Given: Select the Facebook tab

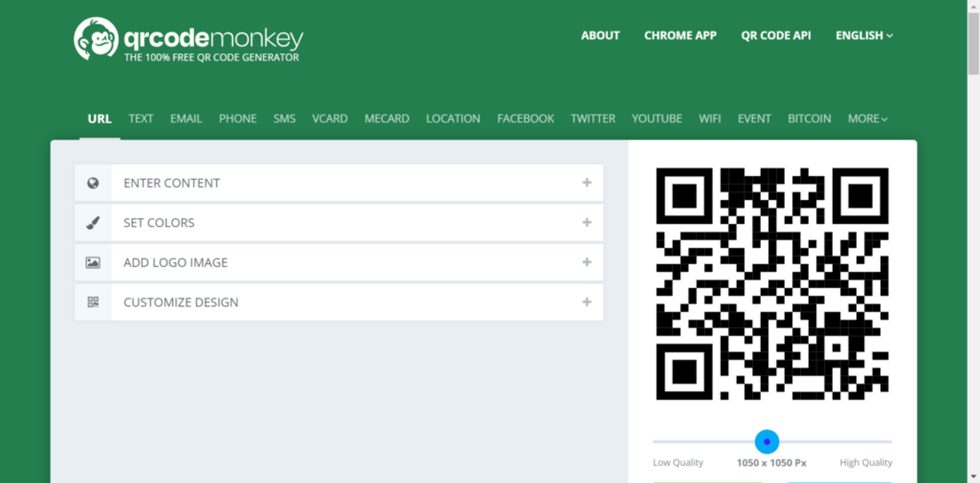Looking at the screenshot, I should pos(525,119).
